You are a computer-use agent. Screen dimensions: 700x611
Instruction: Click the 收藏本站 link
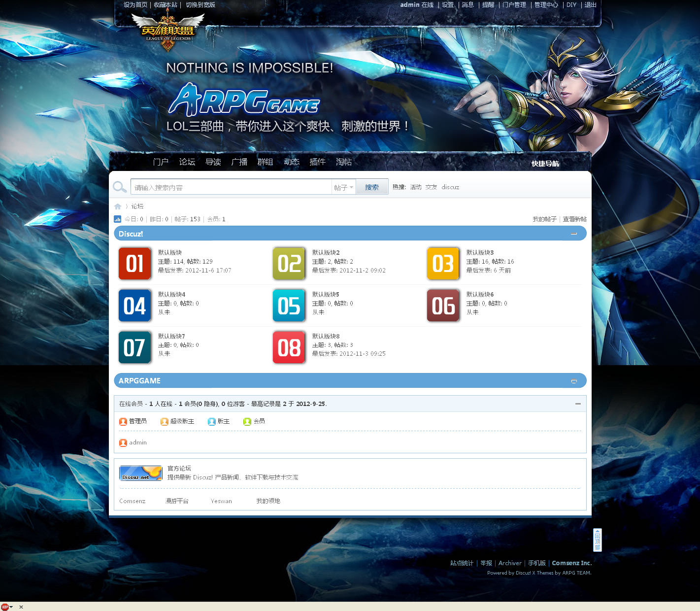coord(166,5)
